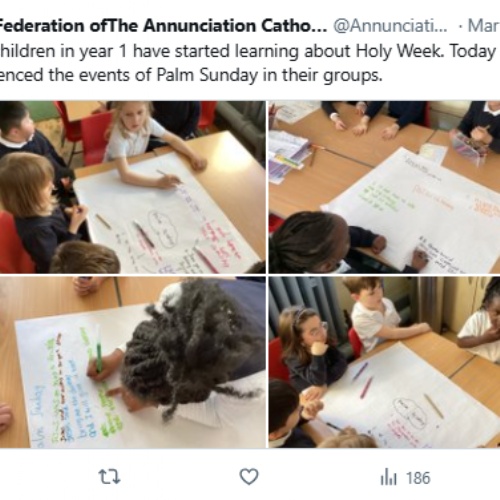Click the handwritten Palm Sunday heading on poster
The height and width of the screenshot is (500, 500).
click(40, 415)
